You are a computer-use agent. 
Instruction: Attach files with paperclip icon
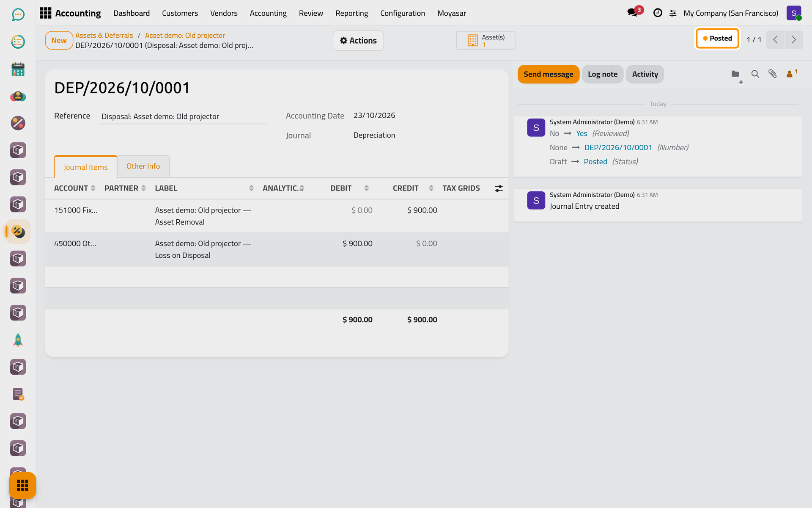(x=772, y=74)
